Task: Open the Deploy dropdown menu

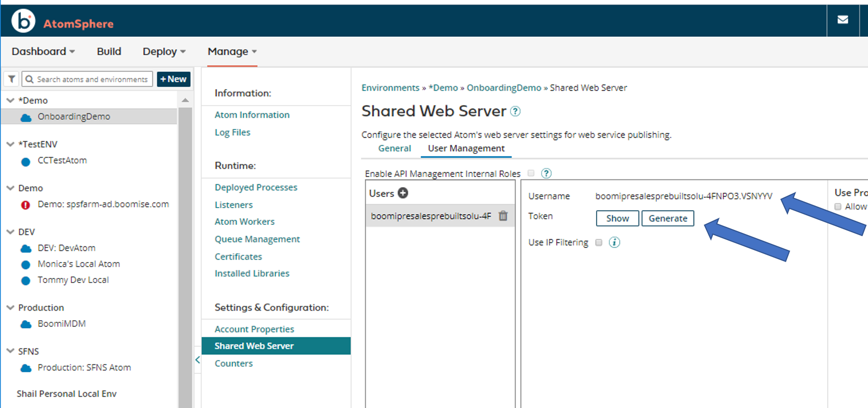Action: click(x=164, y=52)
